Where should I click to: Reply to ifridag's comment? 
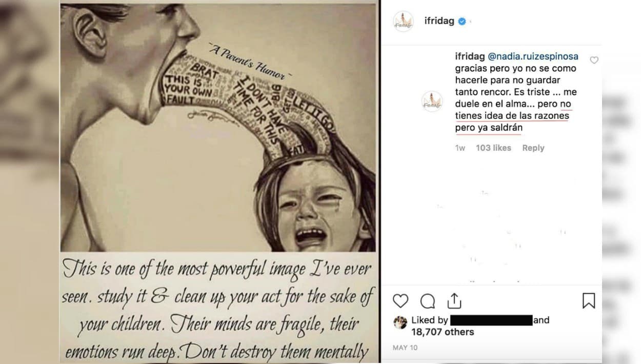pyautogui.click(x=533, y=148)
